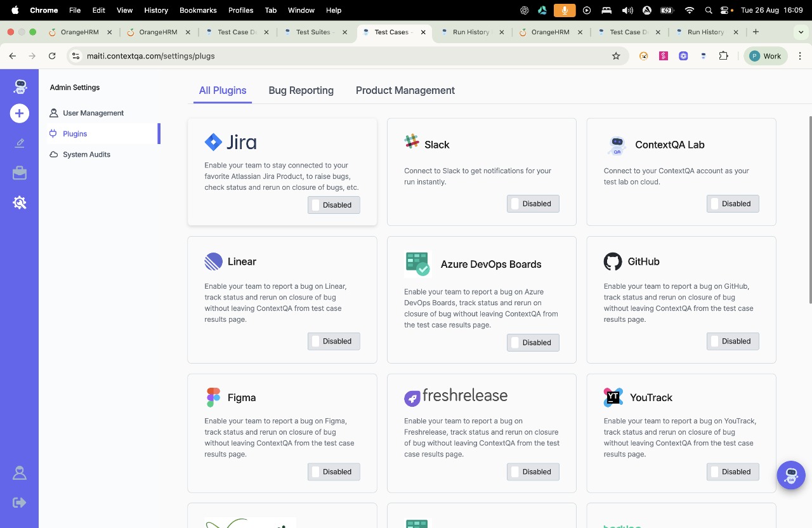Screen dimensions: 812x528
Task: Click the settings gear icon in left sidebar
Action: click(20, 203)
